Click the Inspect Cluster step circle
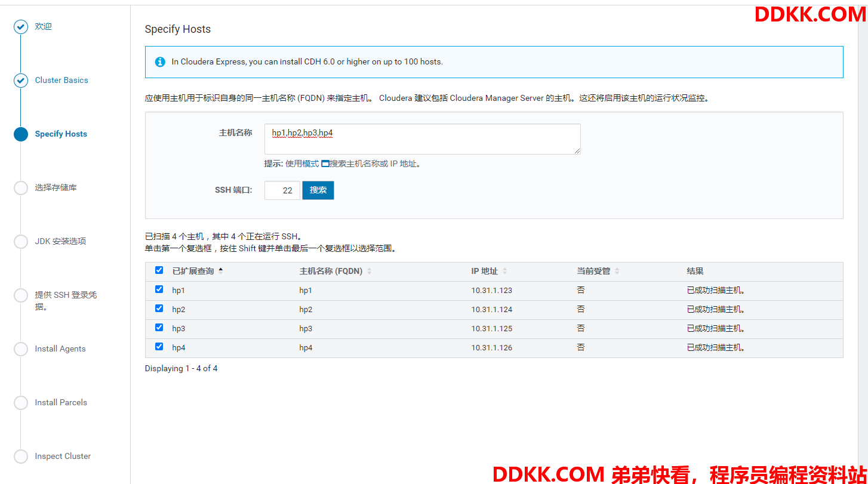 pyautogui.click(x=21, y=457)
